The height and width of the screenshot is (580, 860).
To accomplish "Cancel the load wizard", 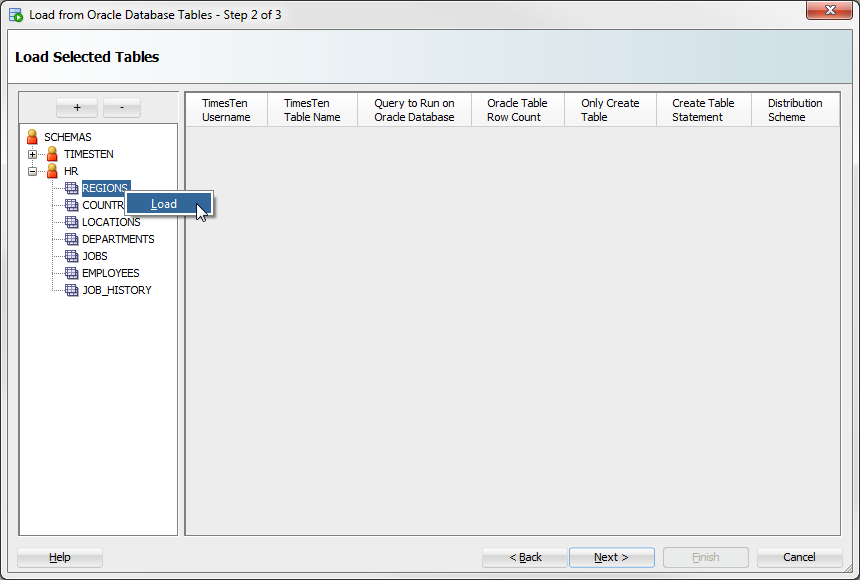I will tap(799, 557).
